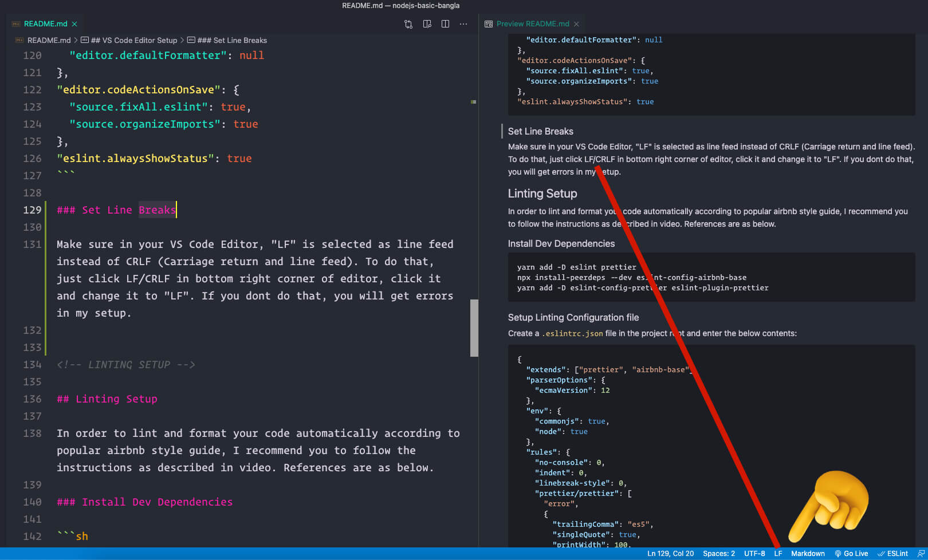
Task: Click '"editor.defaultFormatter": null' in editor
Action: point(167,56)
